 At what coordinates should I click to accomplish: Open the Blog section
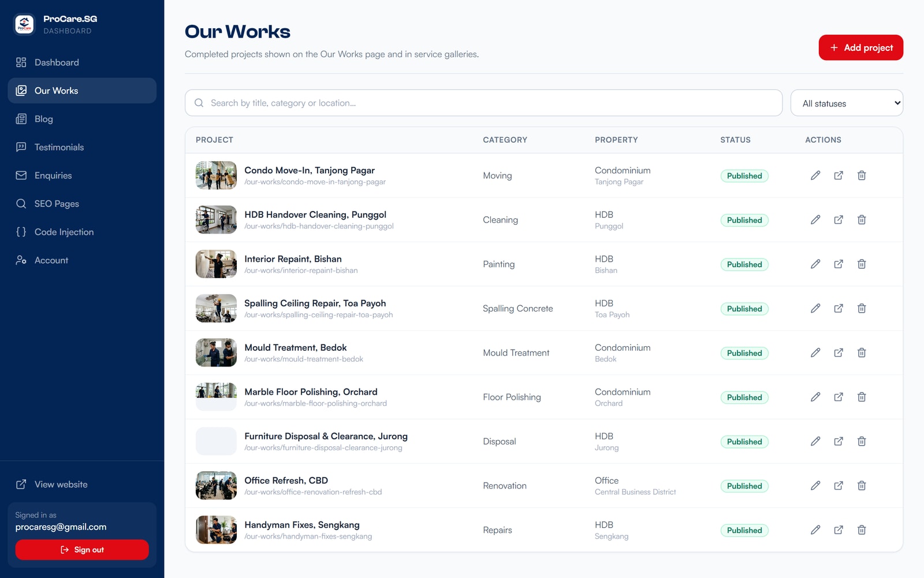82,119
